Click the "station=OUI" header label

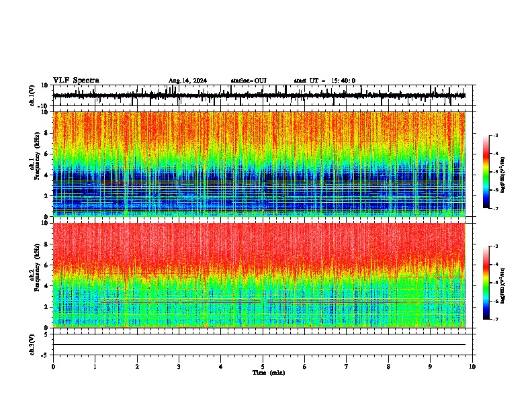click(249, 81)
